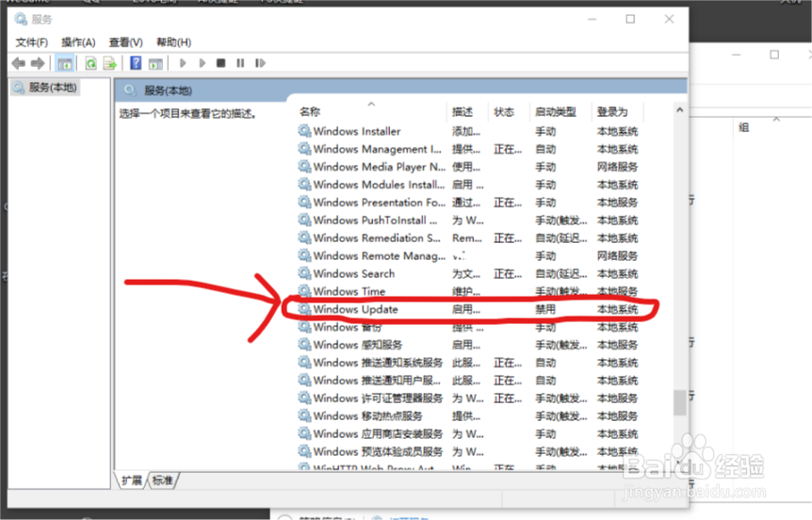Open the 操作(A) menu
Viewport: 812px width, 520px height.
click(x=78, y=42)
